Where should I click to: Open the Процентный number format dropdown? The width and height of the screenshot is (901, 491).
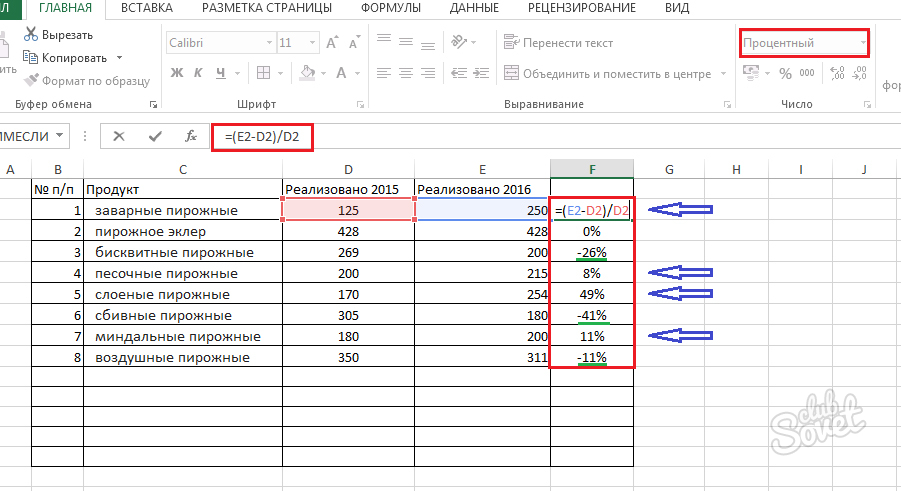(863, 43)
